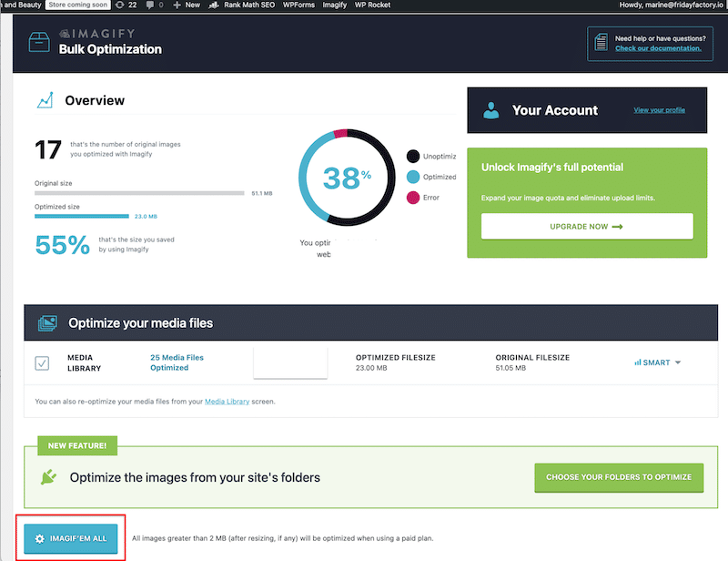Screen dimensions: 728x561
Task: Click the documentation page icon
Action: 601,43
